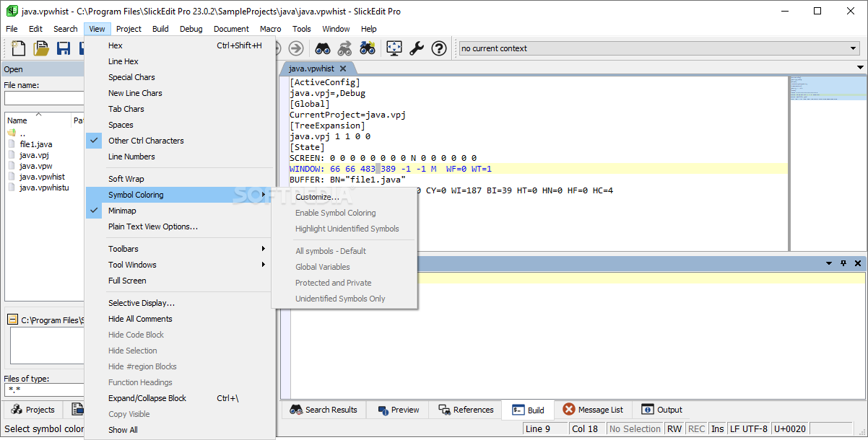This screenshot has height=440, width=868.
Task: Click 'Ins' insert mode indicator
Action: 717,428
